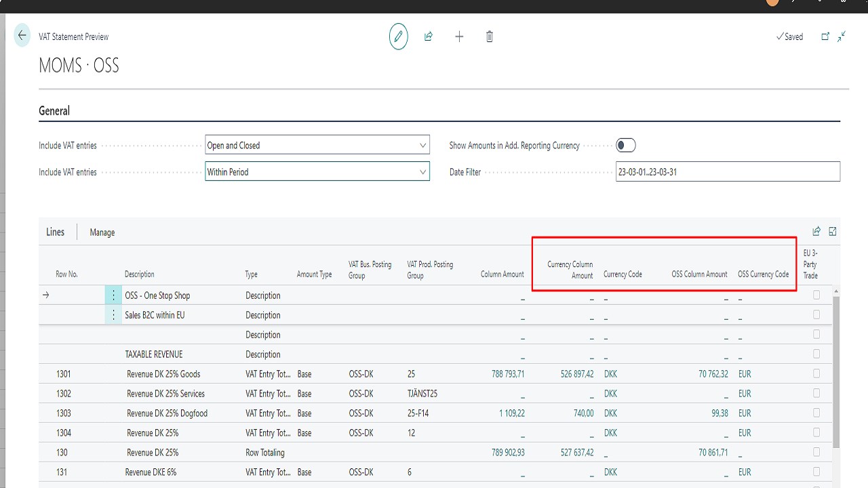Screen dimensions: 868x488
Task: Open row menu for OSS - One Stop Shop
Action: coord(113,296)
